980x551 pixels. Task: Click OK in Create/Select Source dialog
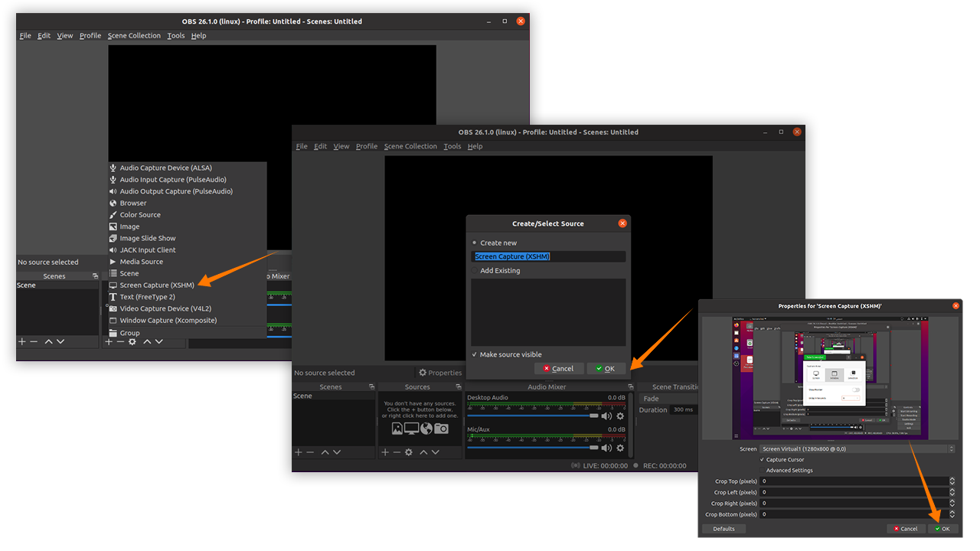[606, 368]
